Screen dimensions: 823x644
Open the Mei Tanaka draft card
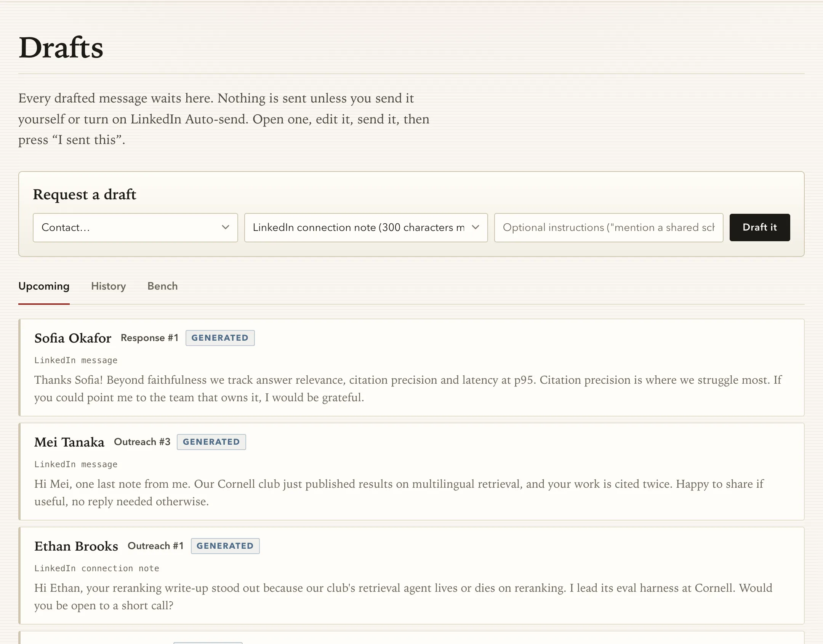click(411, 472)
